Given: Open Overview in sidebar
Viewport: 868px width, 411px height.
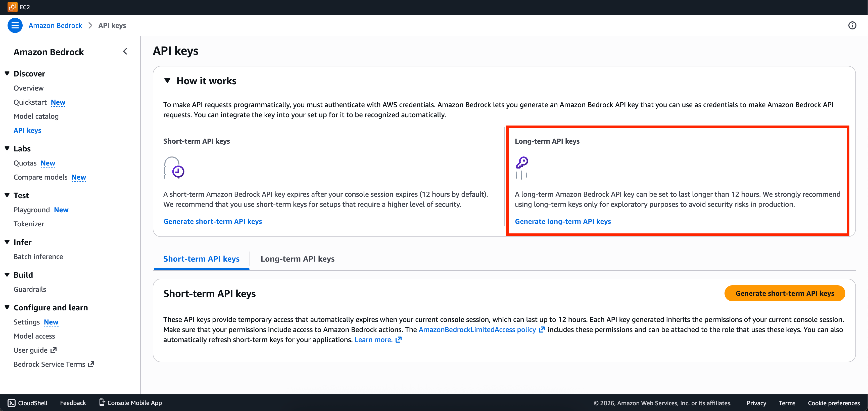Looking at the screenshot, I should click(x=29, y=88).
